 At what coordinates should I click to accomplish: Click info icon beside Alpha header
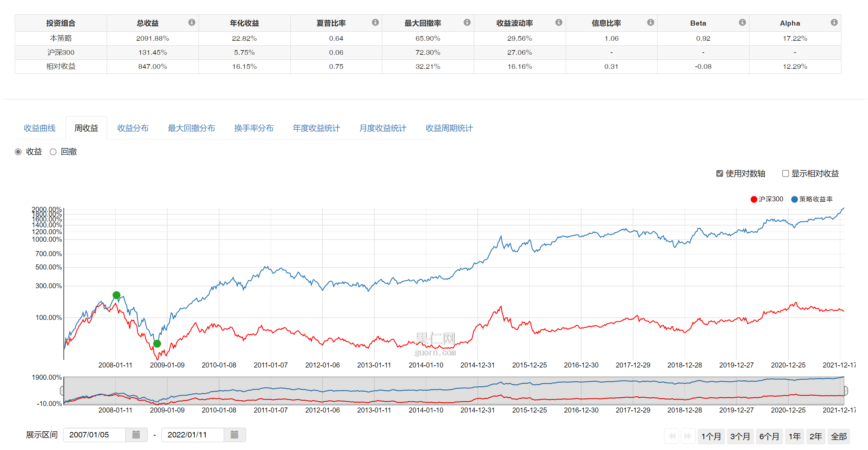tap(834, 22)
